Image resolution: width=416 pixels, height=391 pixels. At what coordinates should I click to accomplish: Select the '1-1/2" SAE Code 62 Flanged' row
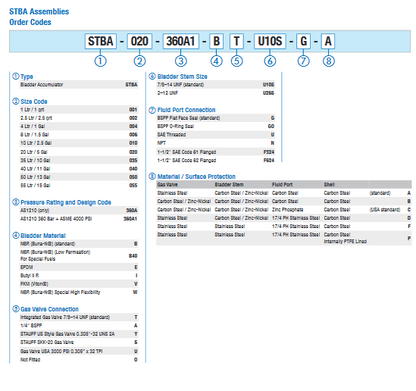click(x=216, y=160)
